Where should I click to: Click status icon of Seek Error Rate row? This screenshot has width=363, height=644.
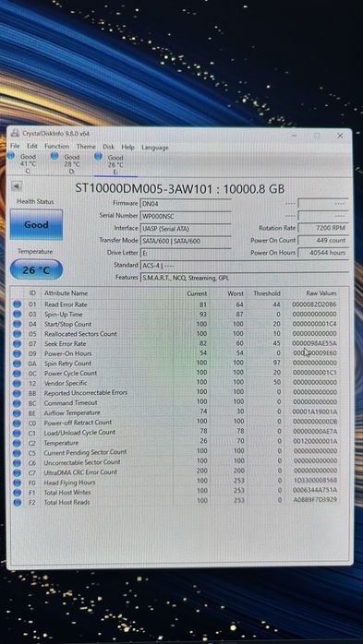[18, 344]
